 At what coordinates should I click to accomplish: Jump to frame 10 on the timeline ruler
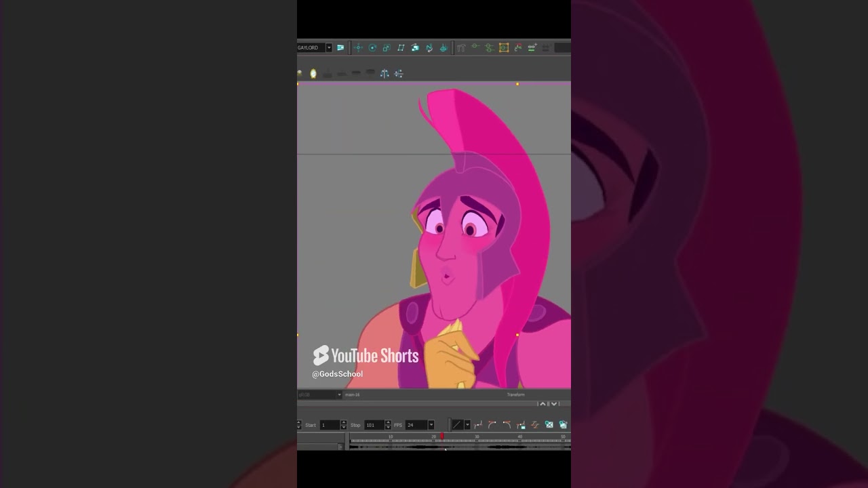click(391, 436)
